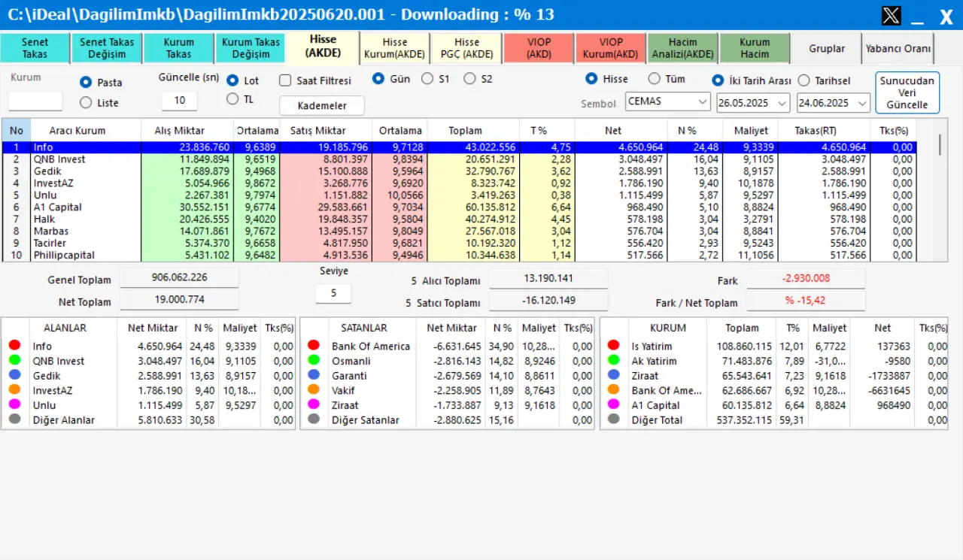Switch to the Senet Takas tab
The width and height of the screenshot is (963, 560).
(35, 48)
